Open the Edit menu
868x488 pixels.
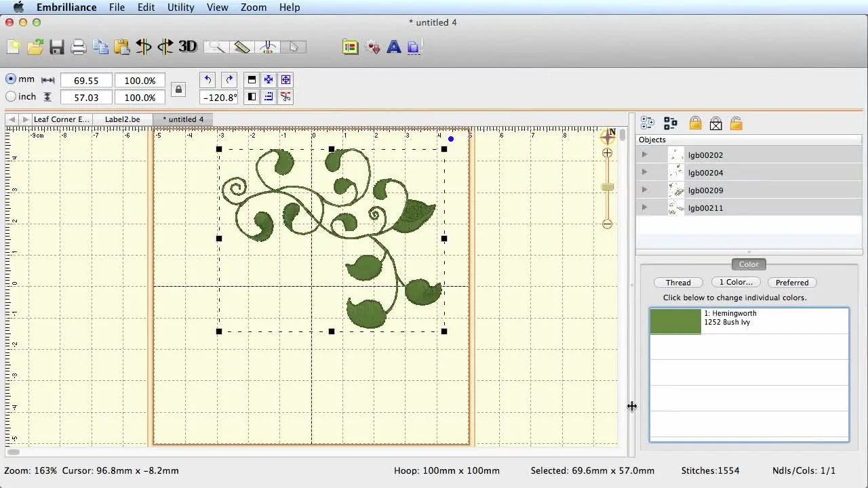pos(146,7)
